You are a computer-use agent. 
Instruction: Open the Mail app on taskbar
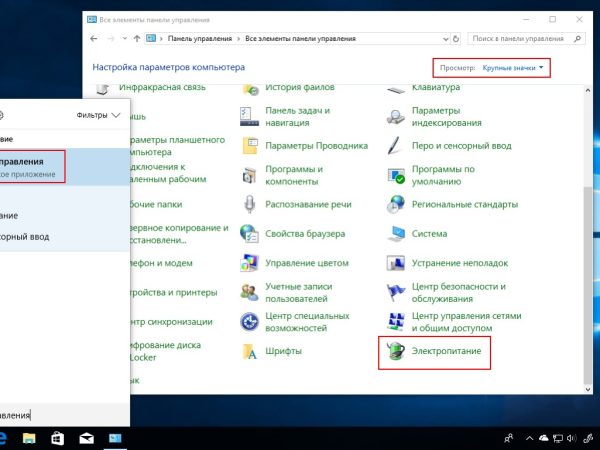click(86, 438)
